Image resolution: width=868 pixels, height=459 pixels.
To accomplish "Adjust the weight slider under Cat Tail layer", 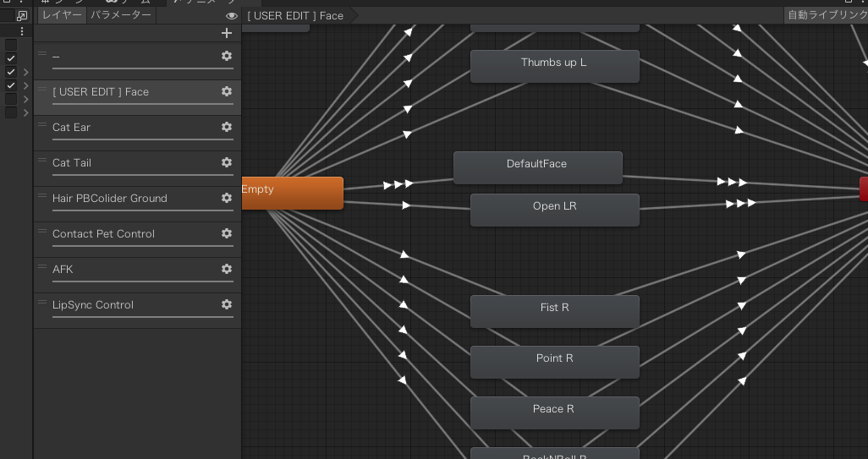I will [x=143, y=175].
